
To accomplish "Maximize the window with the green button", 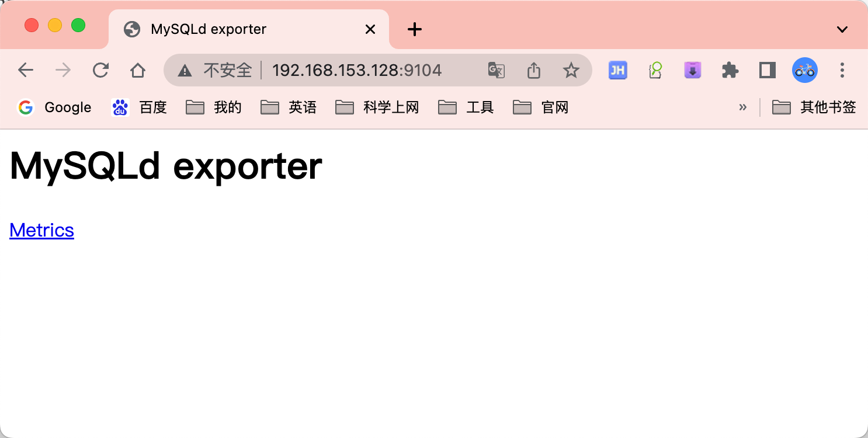I will pyautogui.click(x=78, y=25).
